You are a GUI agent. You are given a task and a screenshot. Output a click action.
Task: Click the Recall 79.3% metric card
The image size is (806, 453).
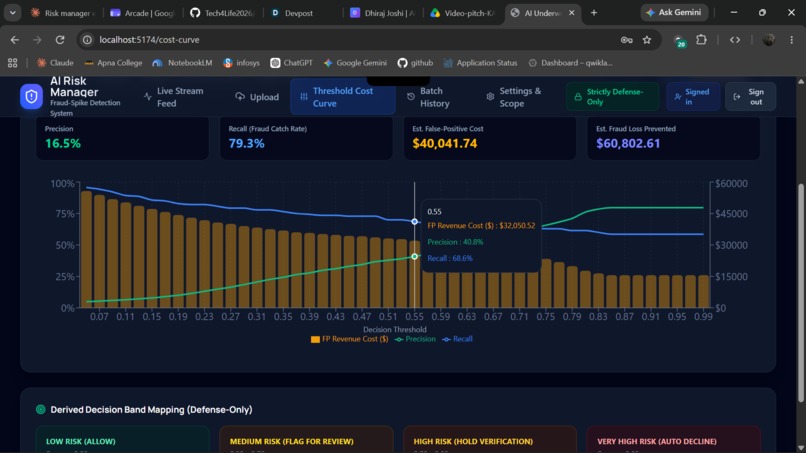coord(306,138)
